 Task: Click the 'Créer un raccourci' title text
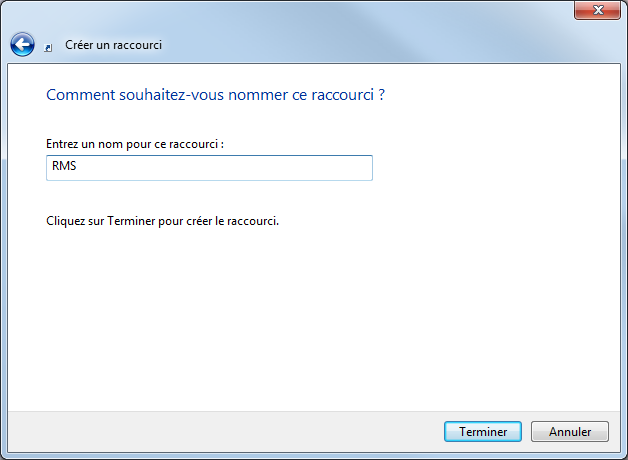click(x=113, y=45)
